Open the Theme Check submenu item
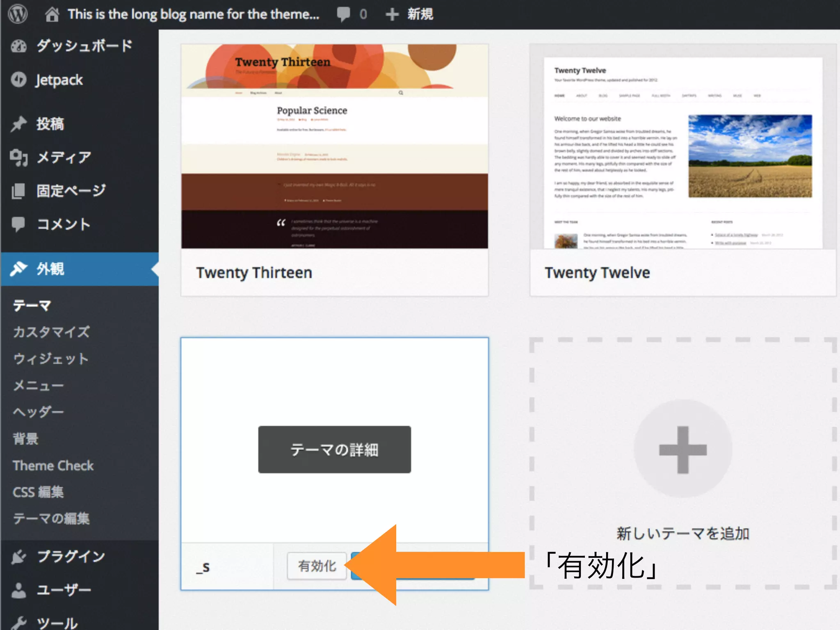The height and width of the screenshot is (630, 840). 53,466
